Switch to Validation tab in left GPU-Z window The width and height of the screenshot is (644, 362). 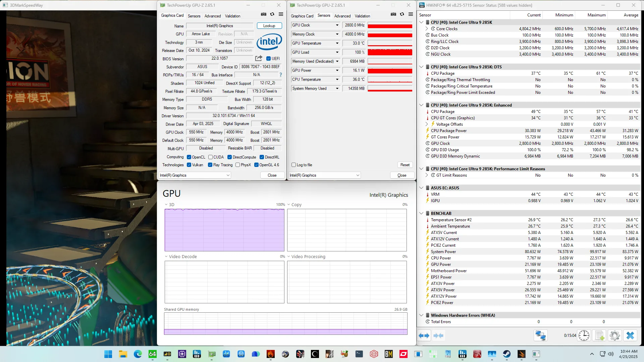tap(232, 16)
